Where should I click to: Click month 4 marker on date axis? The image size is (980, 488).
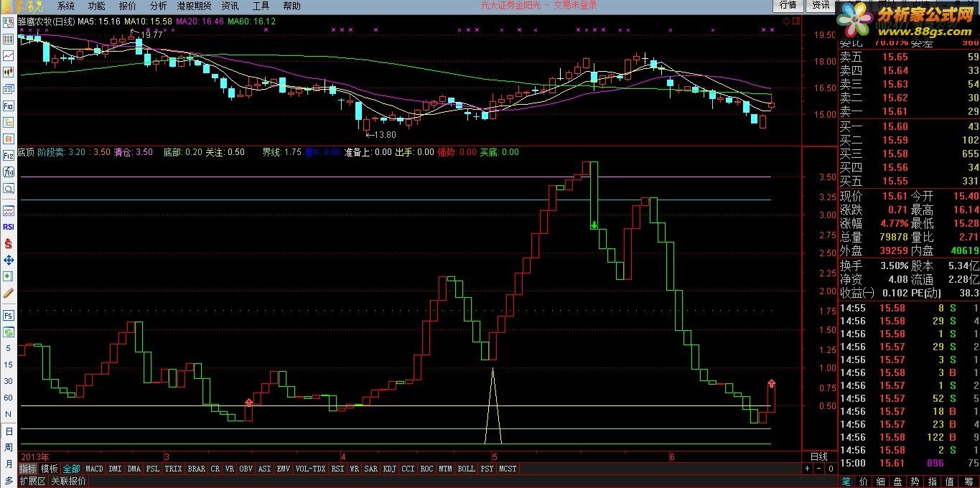tap(343, 456)
